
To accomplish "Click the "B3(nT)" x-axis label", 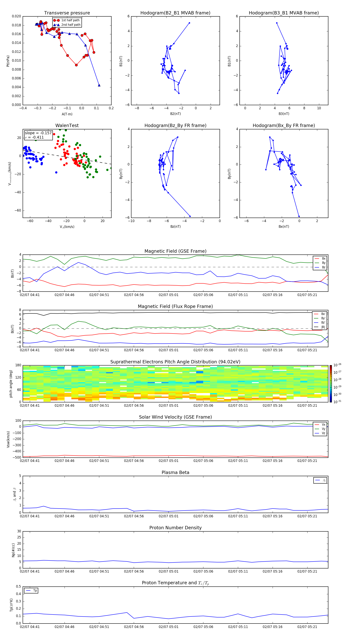I will coord(284,114).
